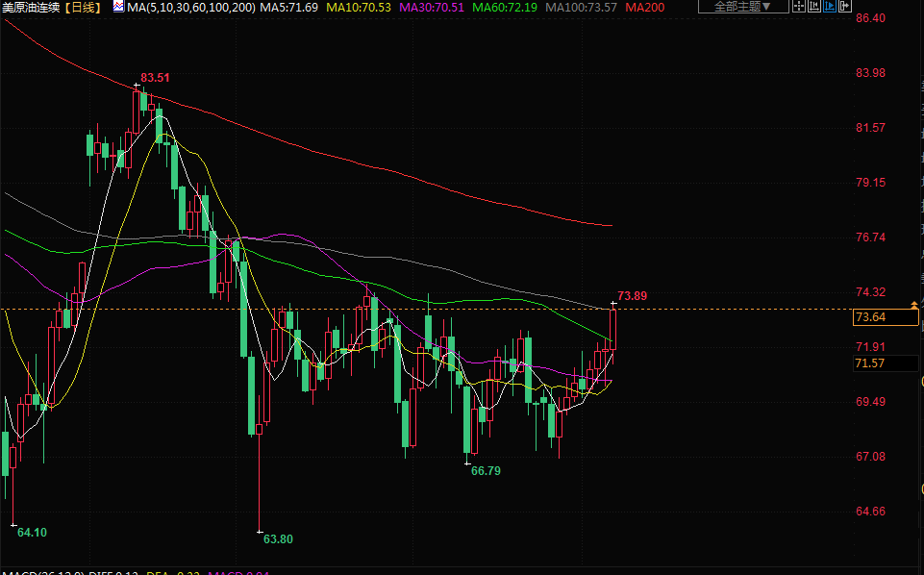Click the 71.57 price tag on axis
The image size is (924, 575).
click(x=869, y=362)
